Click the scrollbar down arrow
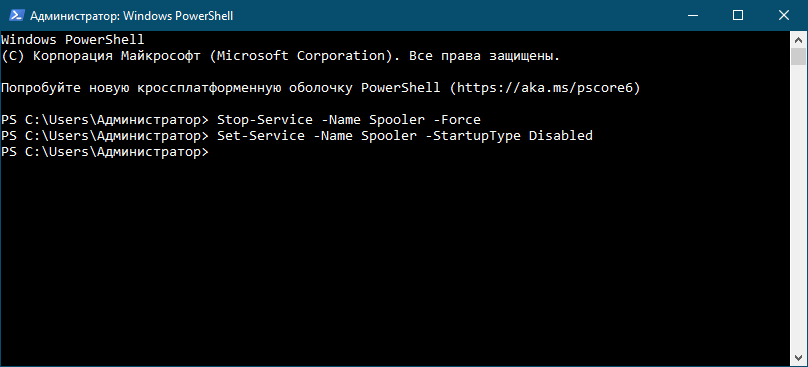 799,359
